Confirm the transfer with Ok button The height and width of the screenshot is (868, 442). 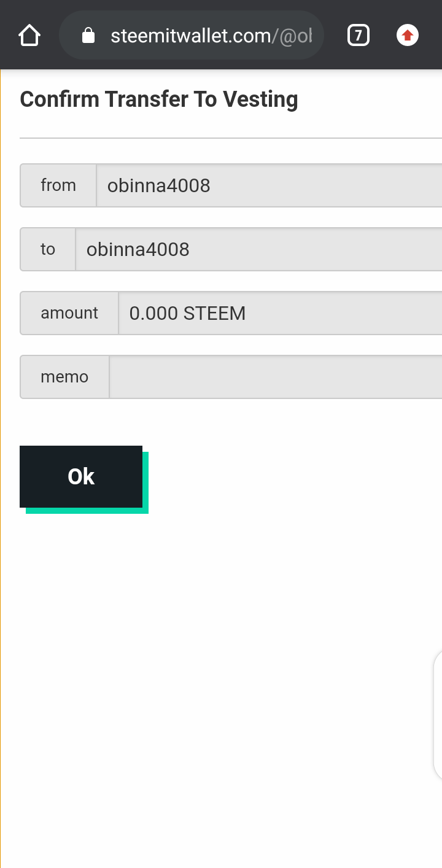click(x=81, y=476)
